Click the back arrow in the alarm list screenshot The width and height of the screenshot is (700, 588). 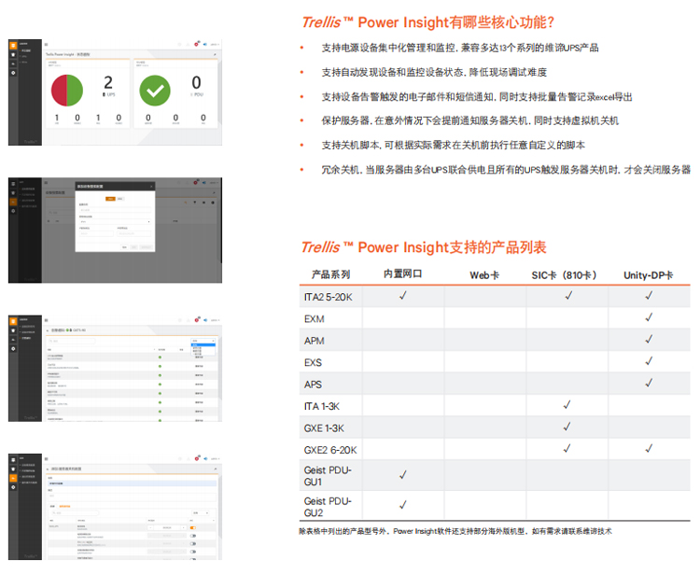[x=48, y=330]
